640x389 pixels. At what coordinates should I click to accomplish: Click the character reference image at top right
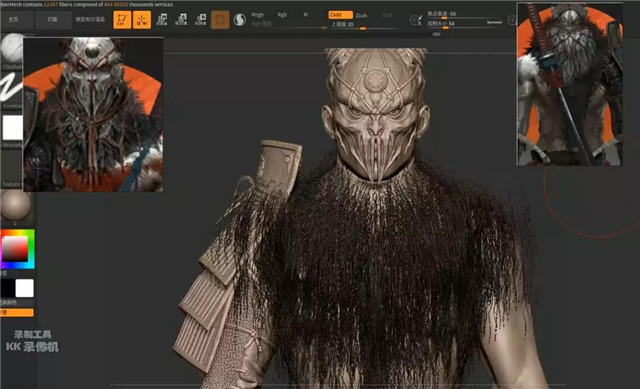(x=569, y=84)
